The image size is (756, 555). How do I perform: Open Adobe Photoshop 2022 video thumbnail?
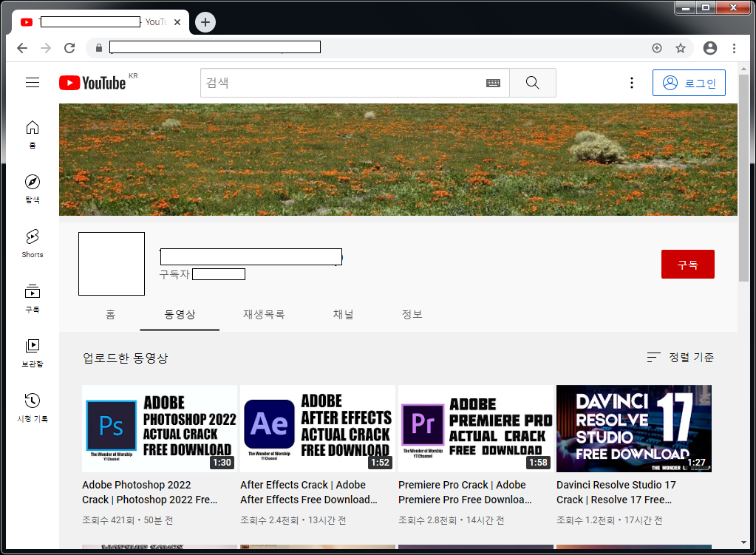[160, 428]
